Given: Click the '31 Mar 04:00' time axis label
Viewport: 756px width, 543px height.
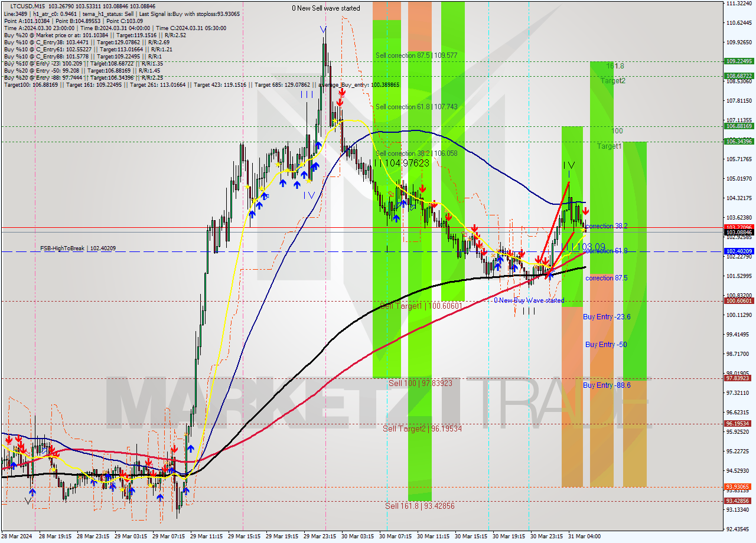Looking at the screenshot, I should pyautogui.click(x=584, y=537).
